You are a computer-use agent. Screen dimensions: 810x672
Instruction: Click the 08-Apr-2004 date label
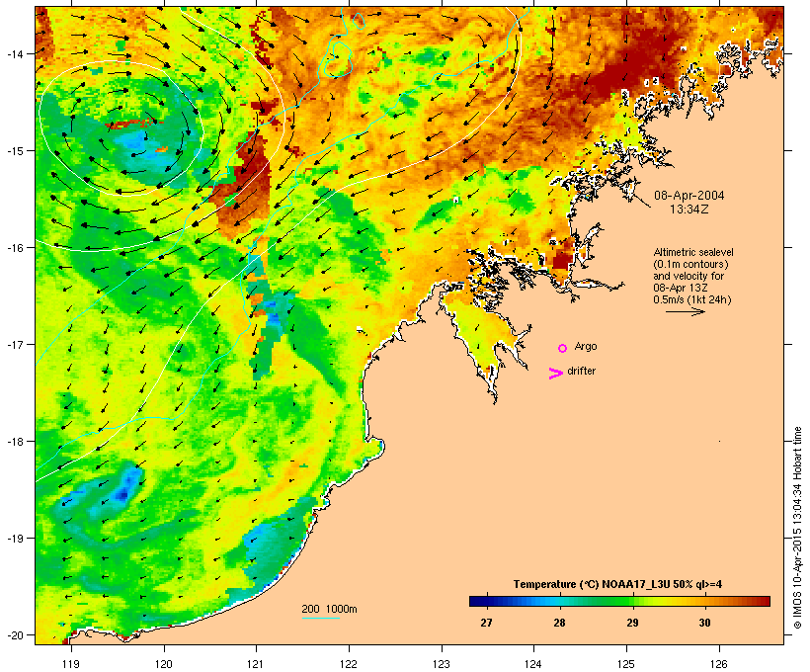pos(689,196)
